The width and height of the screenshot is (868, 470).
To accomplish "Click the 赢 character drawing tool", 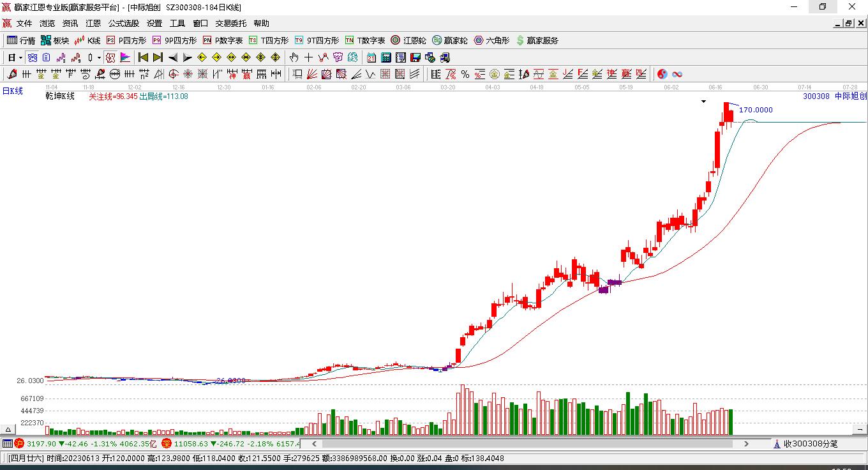I will [246, 74].
